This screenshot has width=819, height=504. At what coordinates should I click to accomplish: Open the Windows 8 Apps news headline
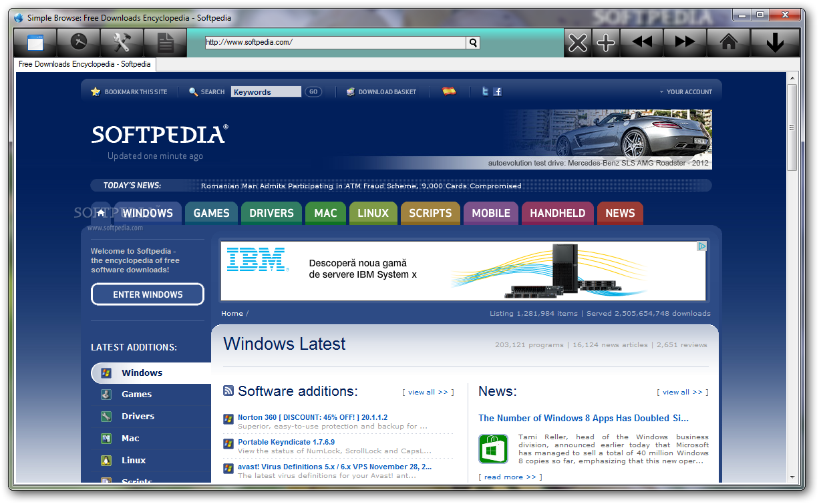583,418
